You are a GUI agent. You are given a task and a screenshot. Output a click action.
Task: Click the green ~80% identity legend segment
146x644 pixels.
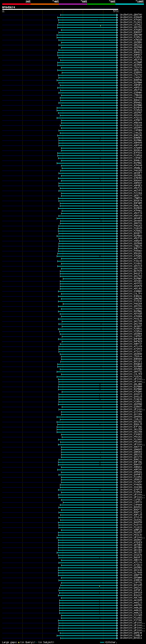(101, 4)
